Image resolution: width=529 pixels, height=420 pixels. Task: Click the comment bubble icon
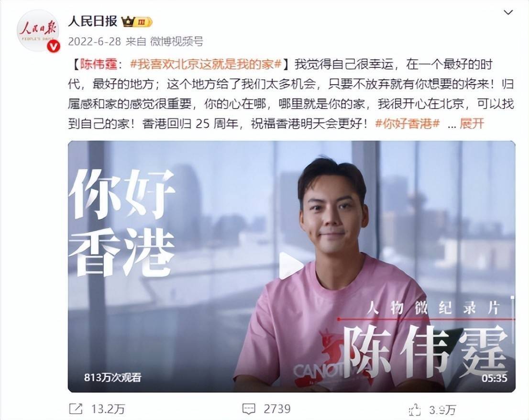click(249, 409)
